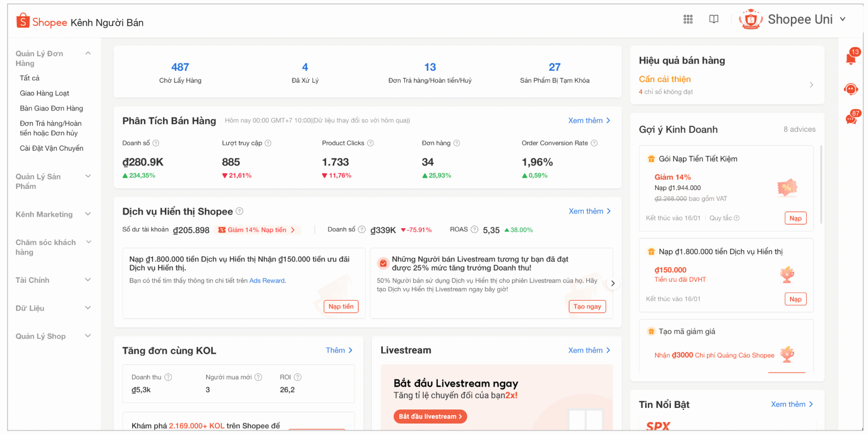Click the Bắt đầu livestream button
Viewport: 868px width, 434px height.
click(x=430, y=417)
